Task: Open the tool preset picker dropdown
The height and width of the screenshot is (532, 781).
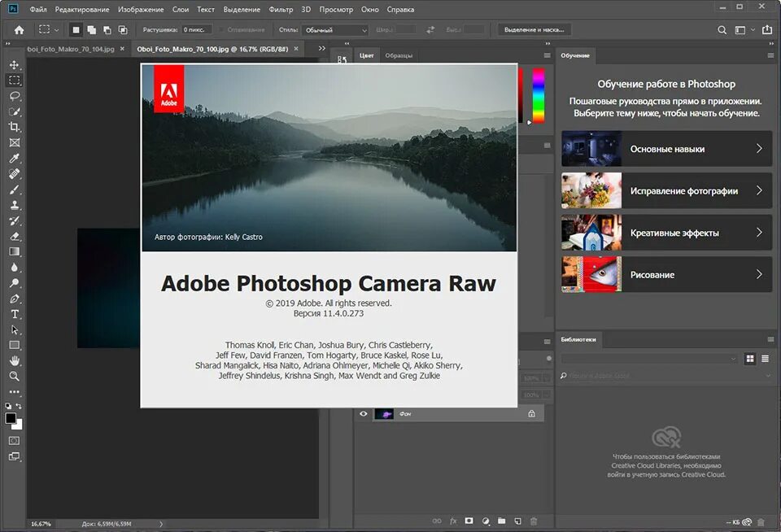Action: pyautogui.click(x=49, y=30)
